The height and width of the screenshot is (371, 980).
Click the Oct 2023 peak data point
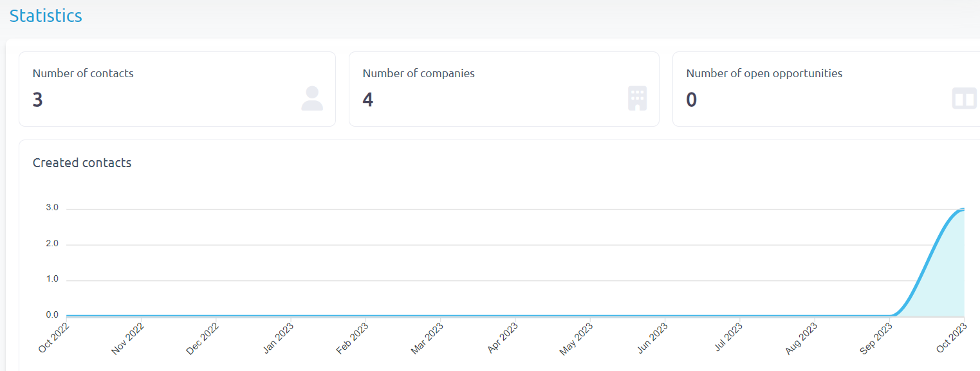964,209
